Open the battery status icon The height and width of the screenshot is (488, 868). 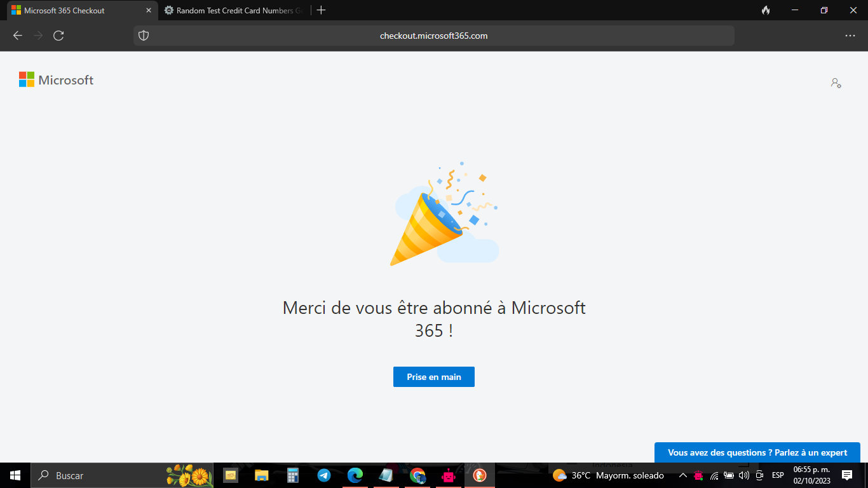729,475
